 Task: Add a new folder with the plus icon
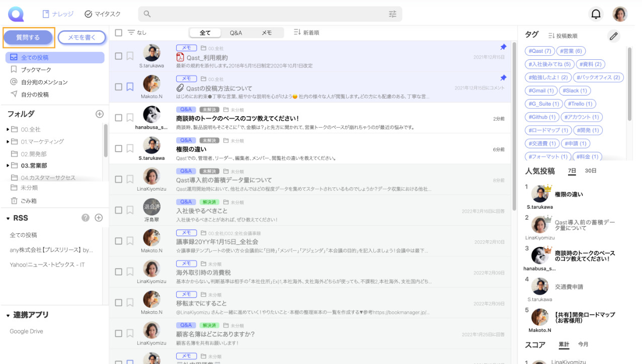[x=99, y=114]
